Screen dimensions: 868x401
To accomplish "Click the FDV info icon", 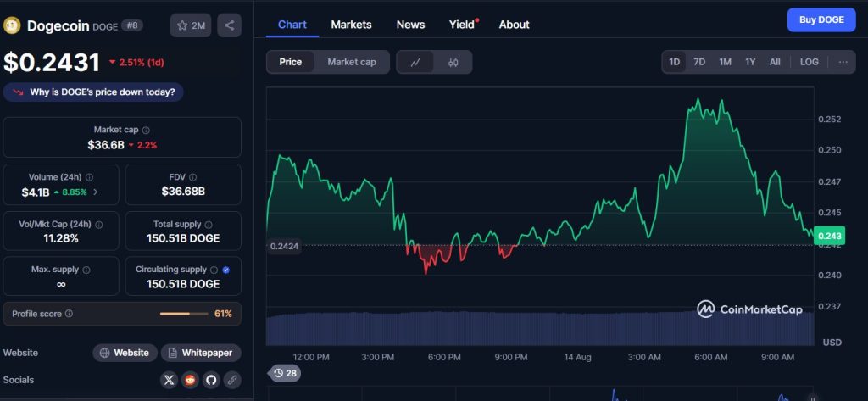I will click(192, 177).
